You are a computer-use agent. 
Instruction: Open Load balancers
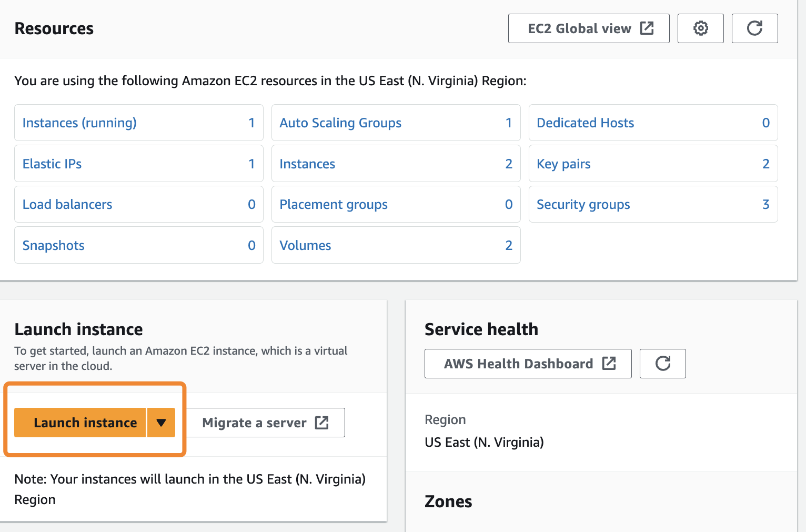click(67, 204)
